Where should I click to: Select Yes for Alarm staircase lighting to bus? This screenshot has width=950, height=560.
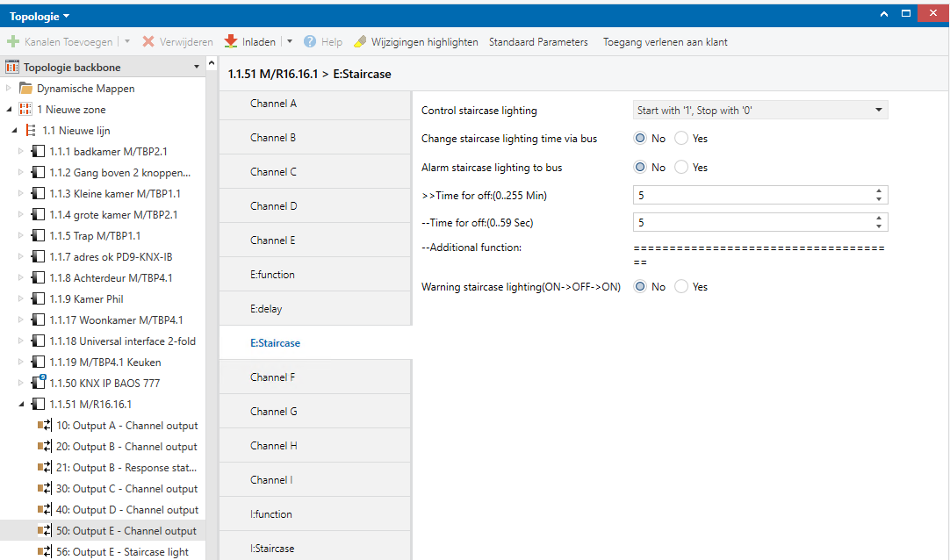682,168
